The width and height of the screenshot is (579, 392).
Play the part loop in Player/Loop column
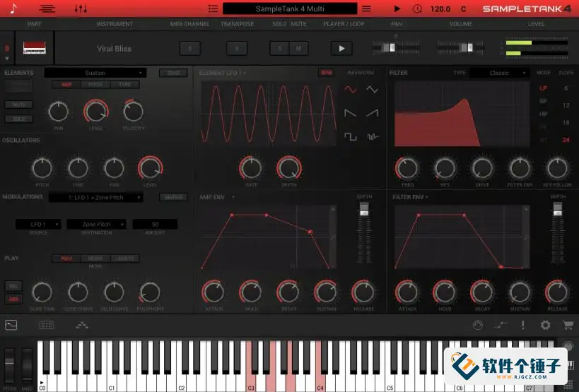point(341,48)
